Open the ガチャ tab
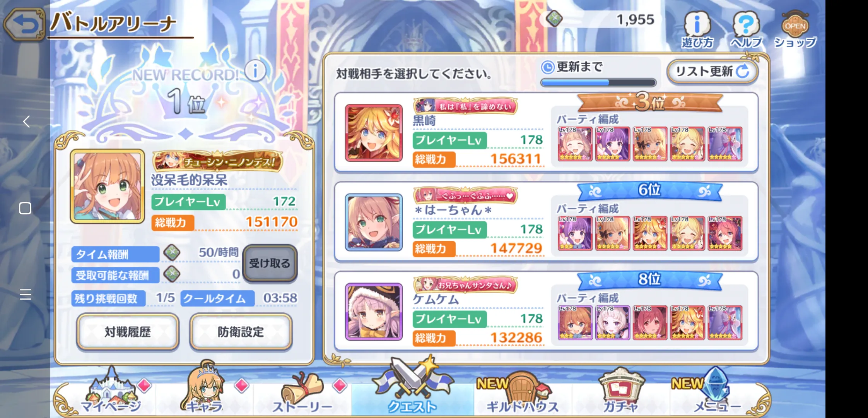The height and width of the screenshot is (418, 868). pos(620,391)
